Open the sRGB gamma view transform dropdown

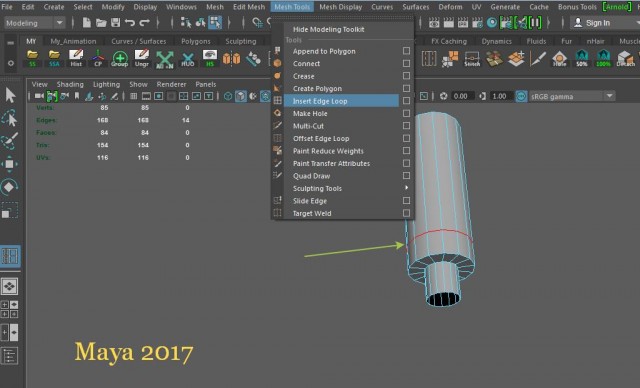[572, 96]
